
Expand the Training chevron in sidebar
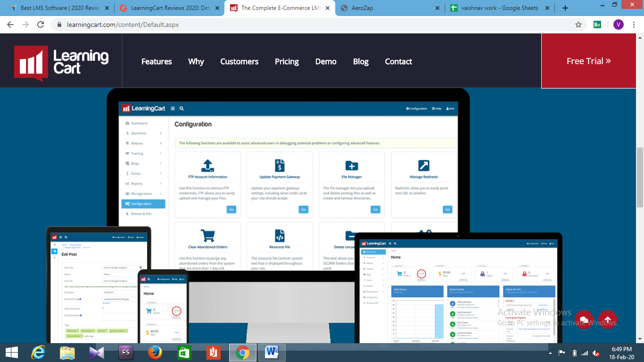pyautogui.click(x=160, y=154)
